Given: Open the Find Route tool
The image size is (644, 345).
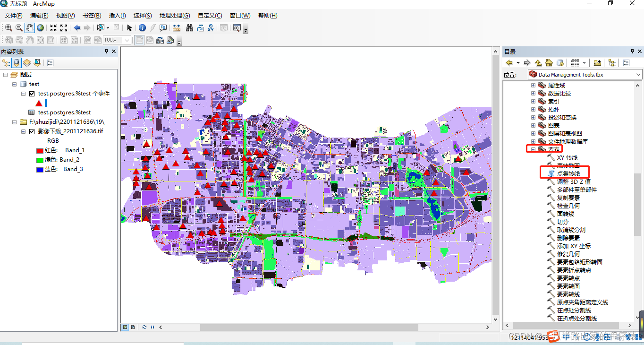Looking at the screenshot, I should (x=200, y=28).
